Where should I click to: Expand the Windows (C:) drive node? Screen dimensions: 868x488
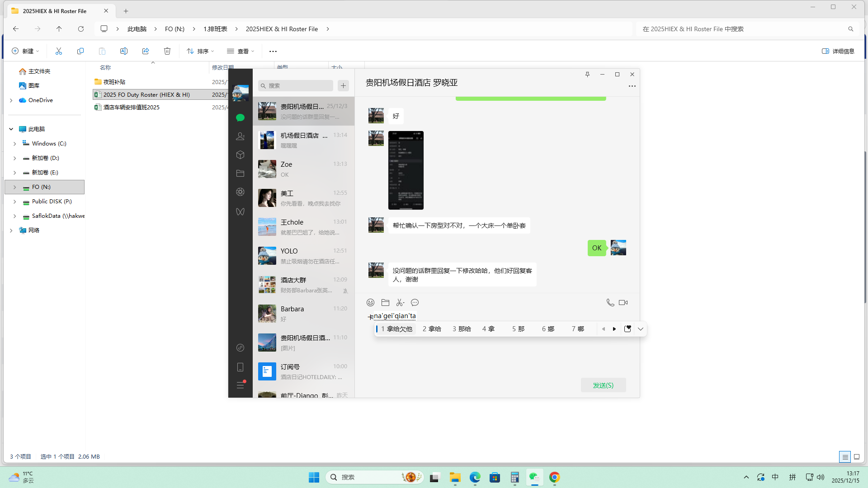14,144
